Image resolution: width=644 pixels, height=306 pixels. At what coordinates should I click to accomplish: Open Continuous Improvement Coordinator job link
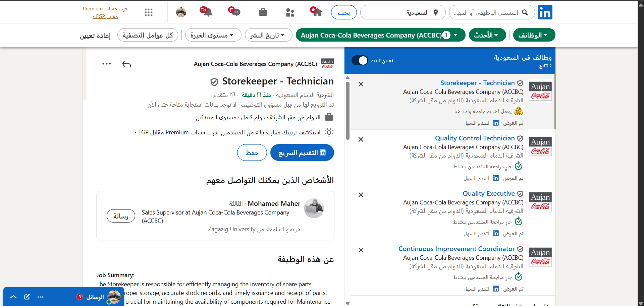457,249
